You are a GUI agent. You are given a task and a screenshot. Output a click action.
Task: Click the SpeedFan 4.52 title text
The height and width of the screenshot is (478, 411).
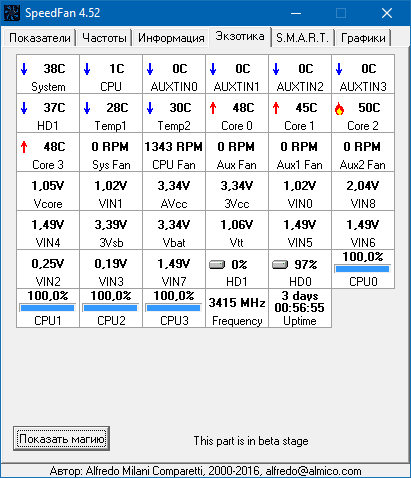(x=62, y=13)
